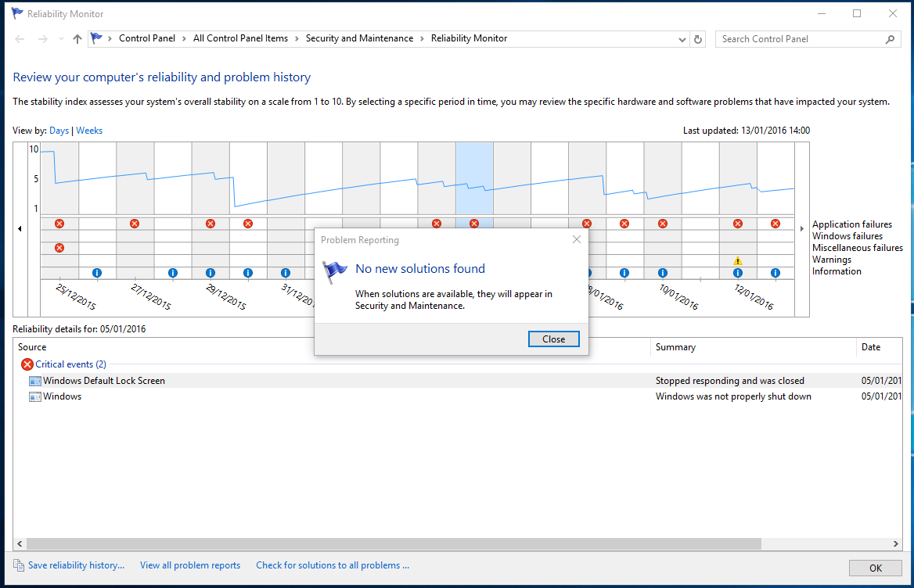Screen dimensions: 914x588
Task: Click application failure icon for 27/12/2015
Action: pyautogui.click(x=135, y=224)
